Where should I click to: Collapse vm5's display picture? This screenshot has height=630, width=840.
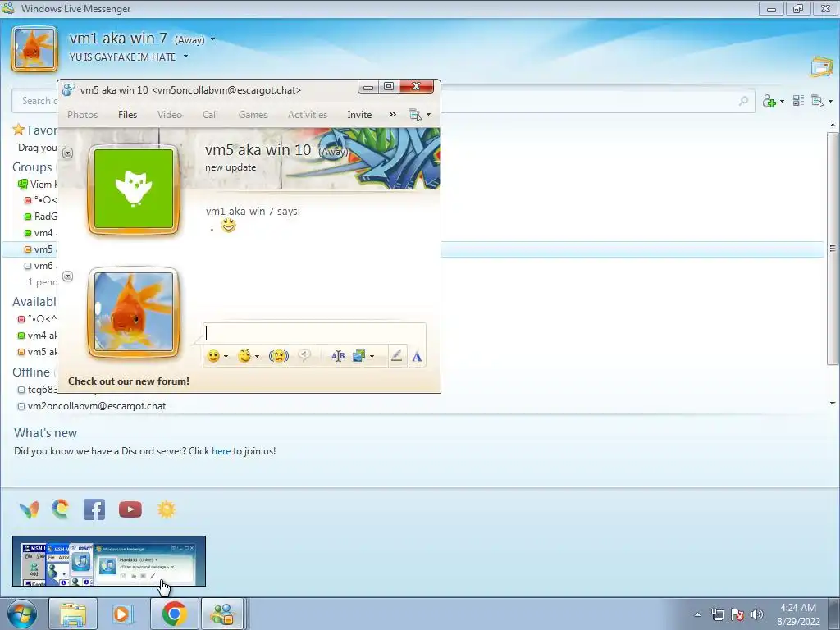coord(67,153)
